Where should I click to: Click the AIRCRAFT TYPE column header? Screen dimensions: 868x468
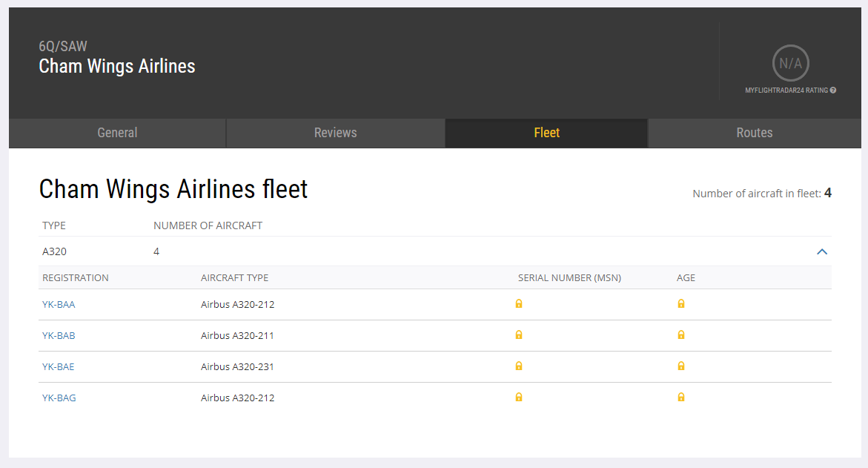pyautogui.click(x=235, y=277)
